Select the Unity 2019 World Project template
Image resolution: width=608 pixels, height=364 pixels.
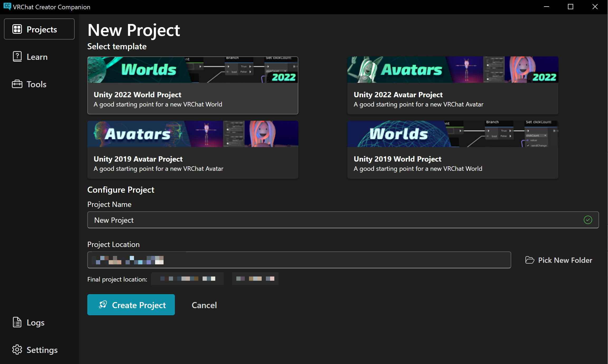tap(453, 149)
